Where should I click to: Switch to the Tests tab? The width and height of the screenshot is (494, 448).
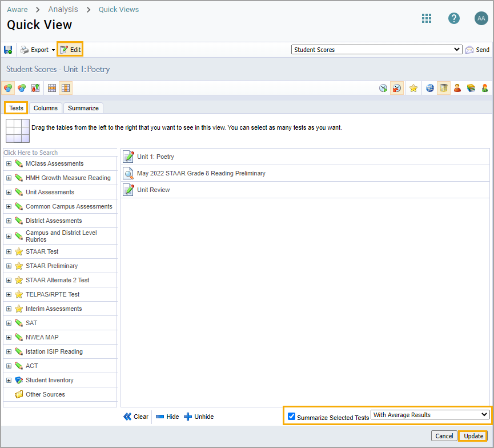(16, 108)
